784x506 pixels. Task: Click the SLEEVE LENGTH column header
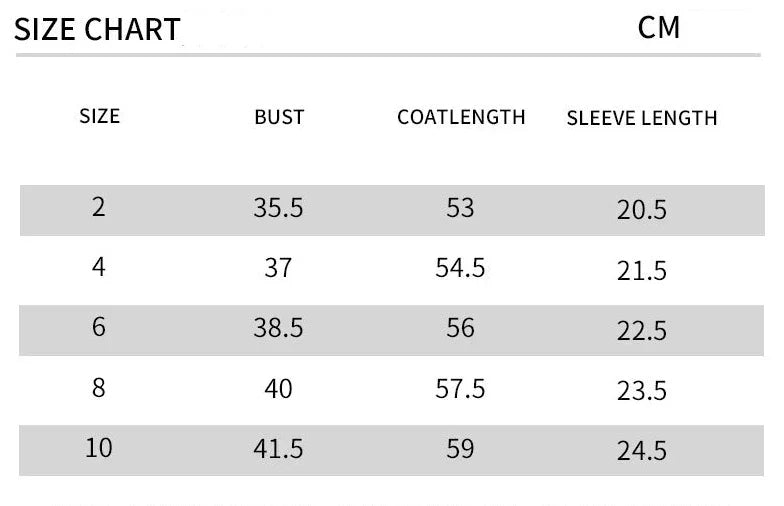[x=642, y=118]
